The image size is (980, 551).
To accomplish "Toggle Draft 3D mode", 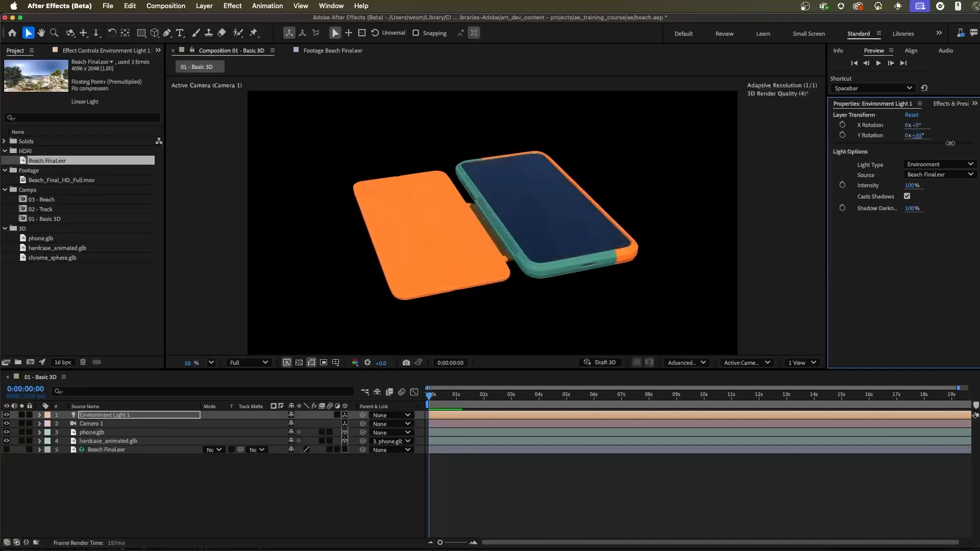I will (599, 363).
